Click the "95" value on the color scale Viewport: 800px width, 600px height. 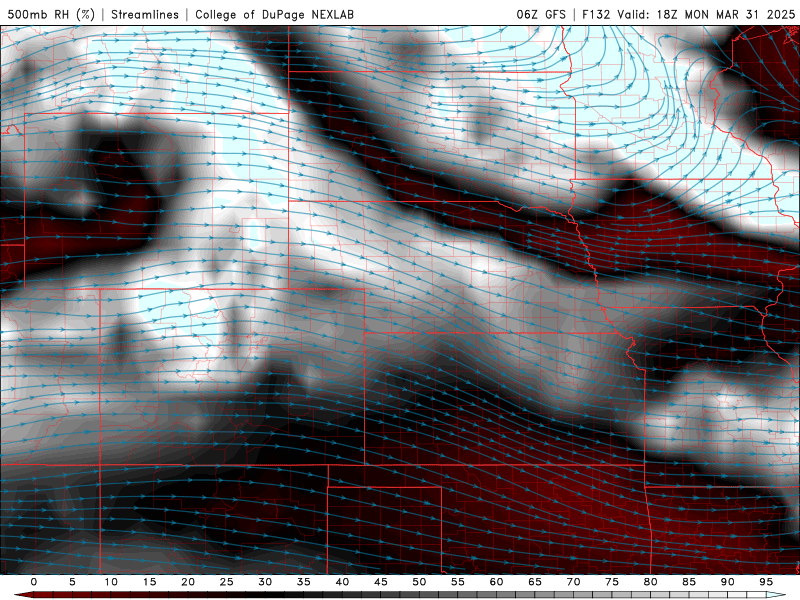(766, 582)
